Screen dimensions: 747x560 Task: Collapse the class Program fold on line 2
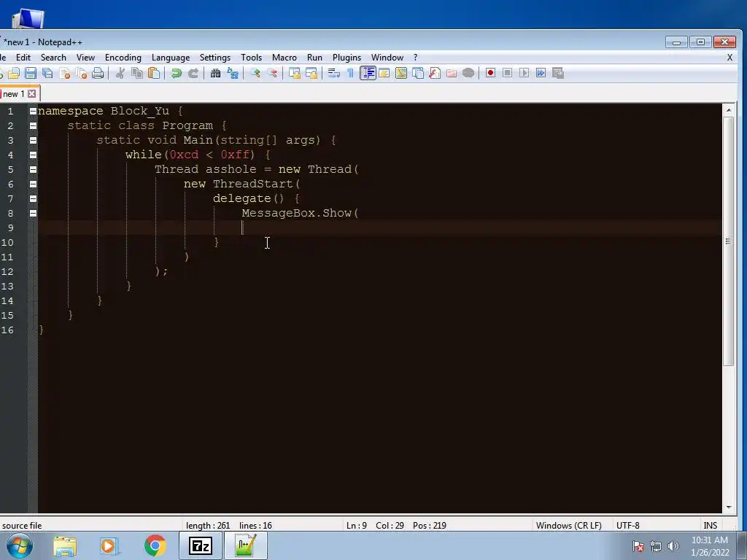coord(33,125)
